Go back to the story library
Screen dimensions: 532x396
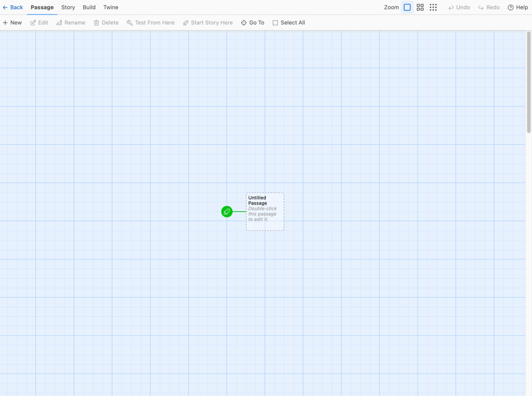tap(13, 7)
